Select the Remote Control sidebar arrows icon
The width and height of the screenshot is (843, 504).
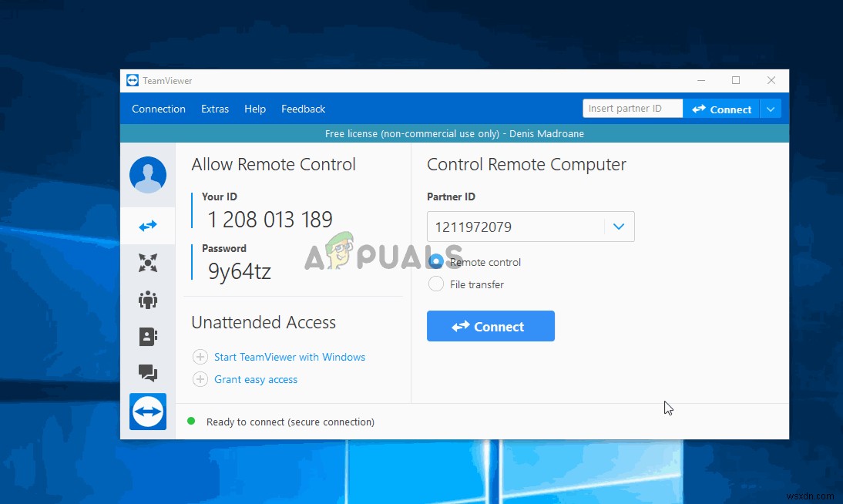tap(148, 226)
